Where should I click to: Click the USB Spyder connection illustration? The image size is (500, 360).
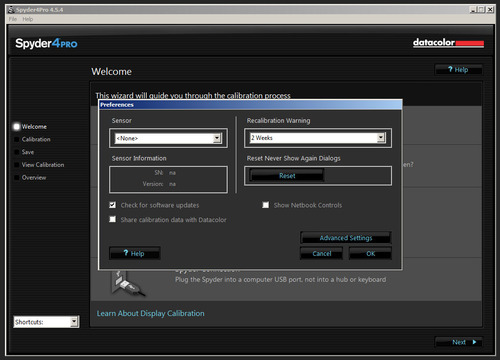coord(128,284)
